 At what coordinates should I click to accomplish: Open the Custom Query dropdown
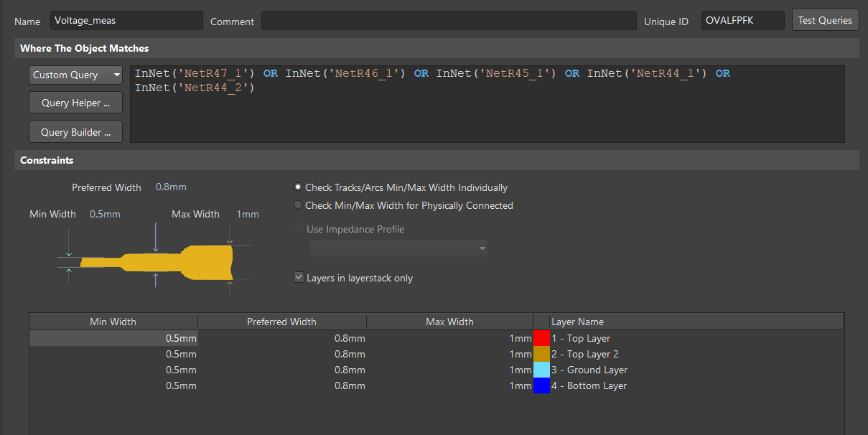(x=76, y=75)
